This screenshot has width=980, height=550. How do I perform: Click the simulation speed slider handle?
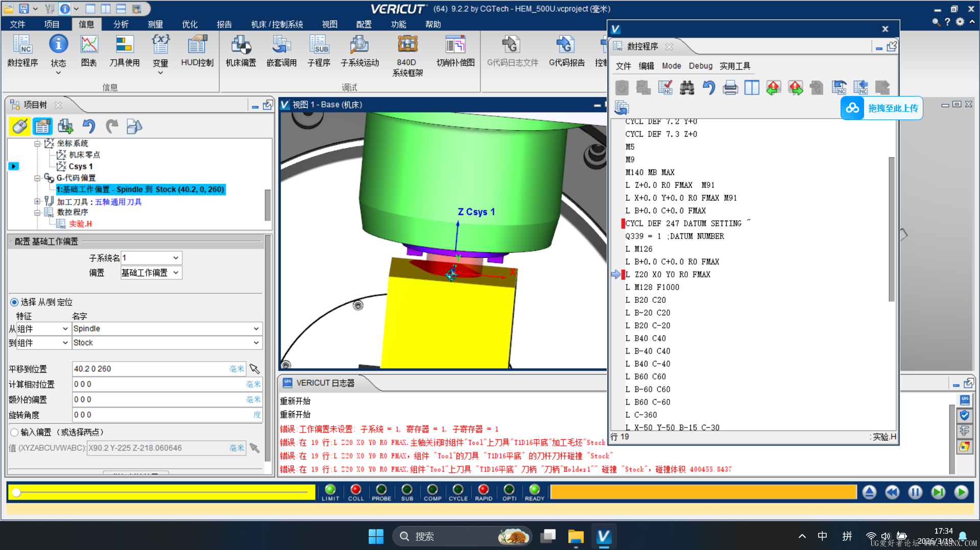(16, 492)
